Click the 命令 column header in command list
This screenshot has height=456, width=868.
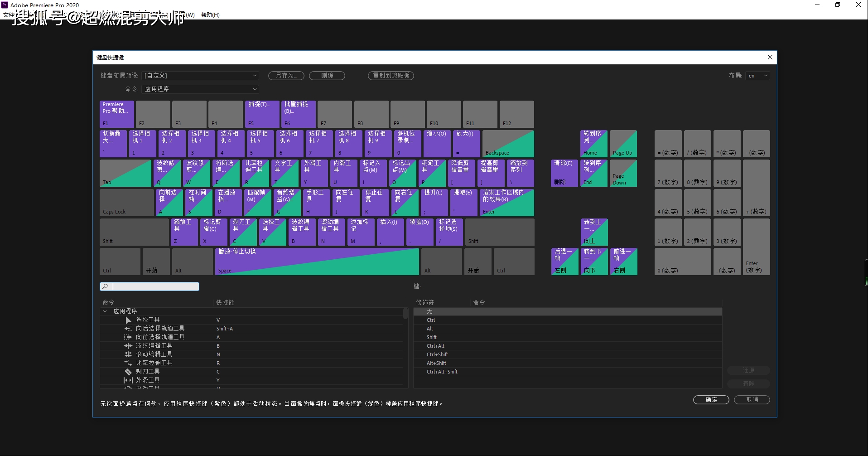coord(109,302)
